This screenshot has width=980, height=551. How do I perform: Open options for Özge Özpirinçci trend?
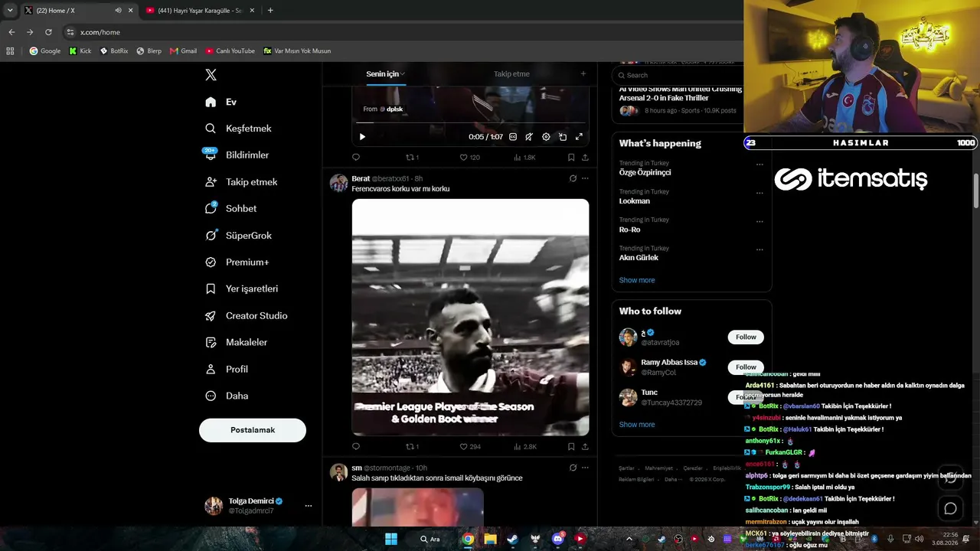(x=759, y=165)
